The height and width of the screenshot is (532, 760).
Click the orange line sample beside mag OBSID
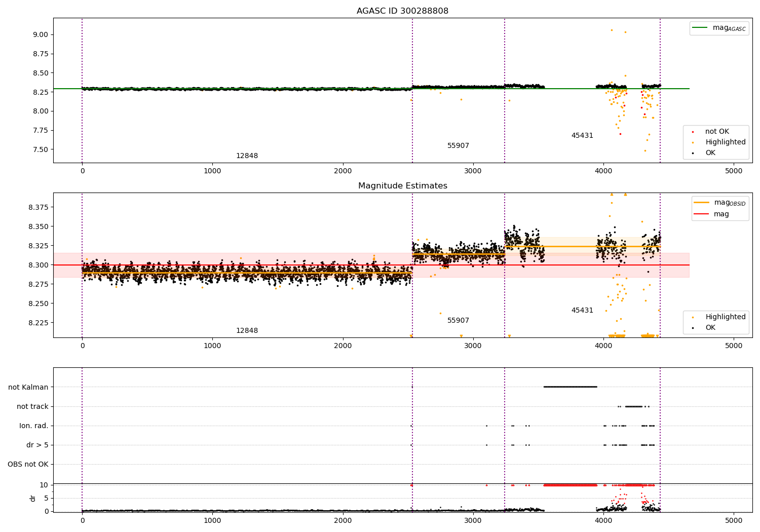pyautogui.click(x=702, y=203)
